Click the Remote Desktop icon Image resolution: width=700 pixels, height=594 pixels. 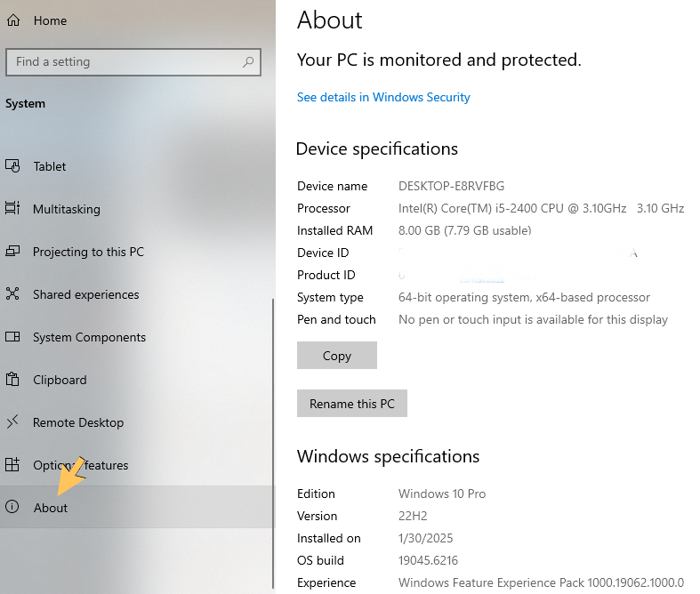(12, 421)
